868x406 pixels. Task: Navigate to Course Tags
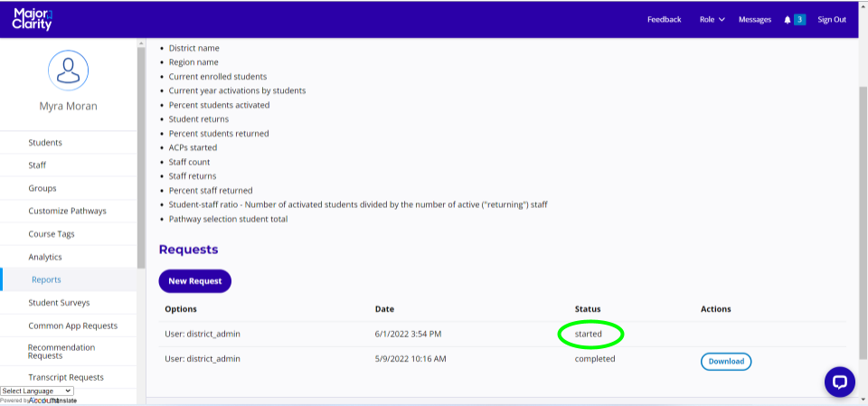point(52,234)
